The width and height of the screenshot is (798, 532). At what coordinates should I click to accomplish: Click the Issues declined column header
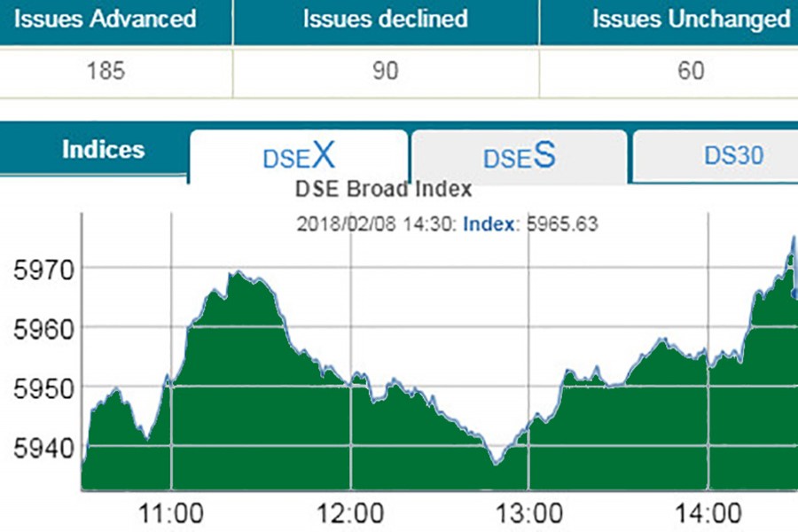[x=385, y=19]
